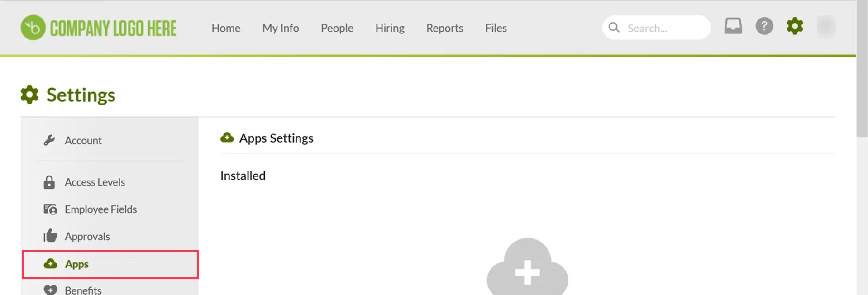Image resolution: width=868 pixels, height=295 pixels.
Task: Open the help question mark icon
Action: [764, 26]
